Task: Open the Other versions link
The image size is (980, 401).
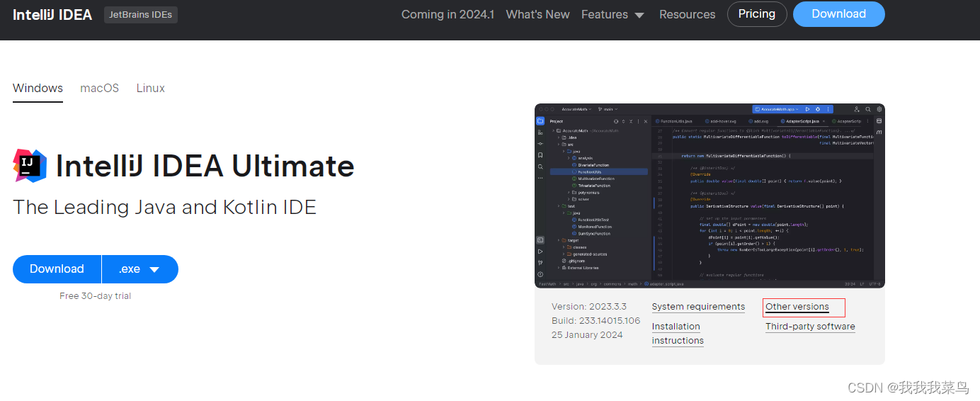Action: point(797,307)
